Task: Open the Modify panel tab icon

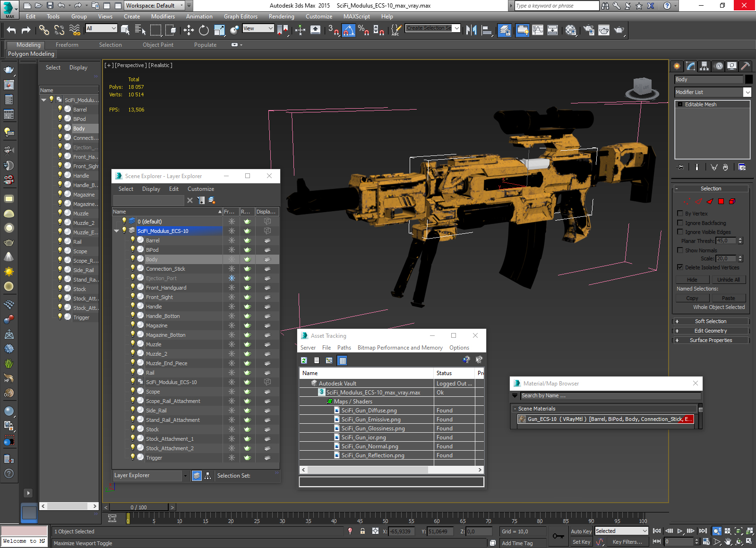Action: click(x=691, y=66)
